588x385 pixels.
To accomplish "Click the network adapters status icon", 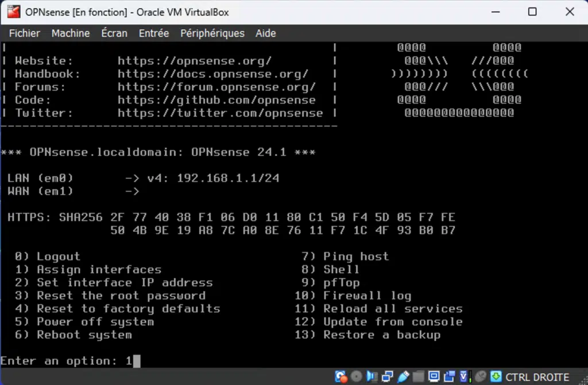I will 388,376.
